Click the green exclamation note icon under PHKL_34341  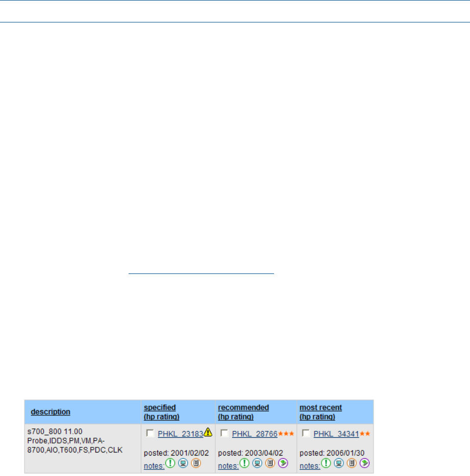point(326,463)
